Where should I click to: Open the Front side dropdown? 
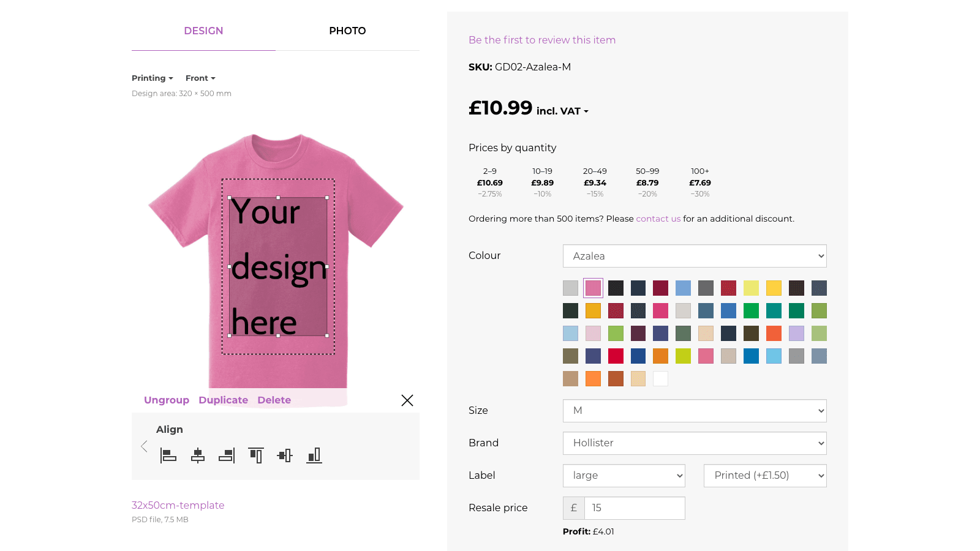tap(200, 78)
